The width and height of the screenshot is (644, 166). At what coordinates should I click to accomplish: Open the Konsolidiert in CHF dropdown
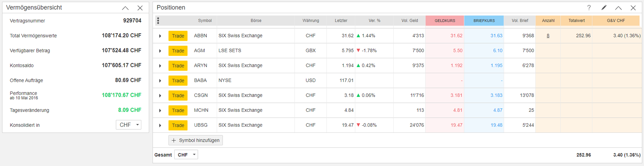click(x=128, y=125)
